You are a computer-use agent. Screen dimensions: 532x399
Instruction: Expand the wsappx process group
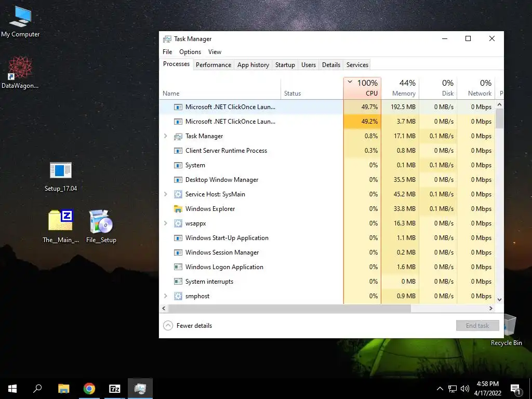pyautogui.click(x=166, y=223)
